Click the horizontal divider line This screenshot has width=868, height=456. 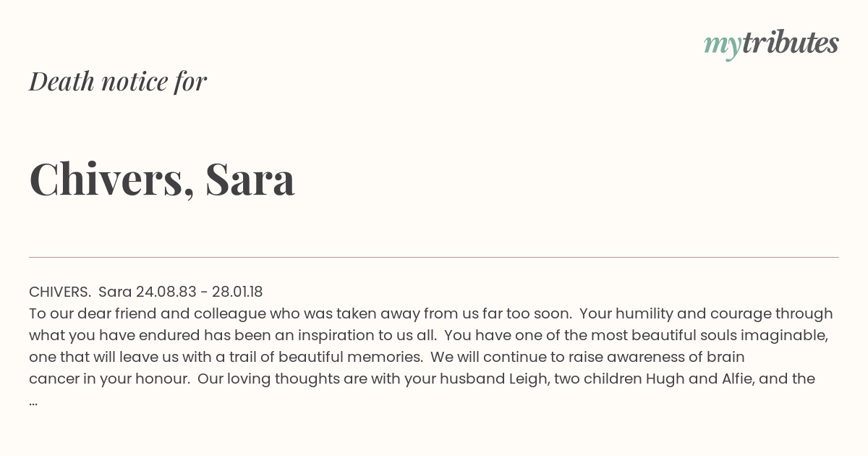[x=434, y=257]
